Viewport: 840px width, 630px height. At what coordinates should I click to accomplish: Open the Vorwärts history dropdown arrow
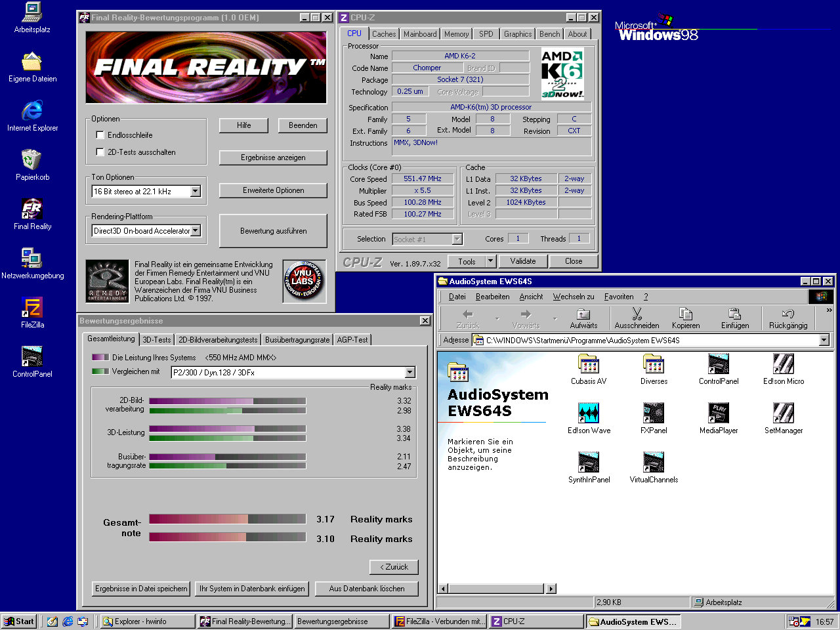(x=555, y=319)
